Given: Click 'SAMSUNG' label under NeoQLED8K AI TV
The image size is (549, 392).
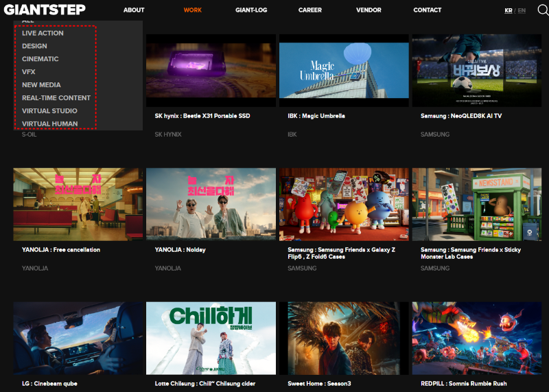Looking at the screenshot, I should [435, 135].
